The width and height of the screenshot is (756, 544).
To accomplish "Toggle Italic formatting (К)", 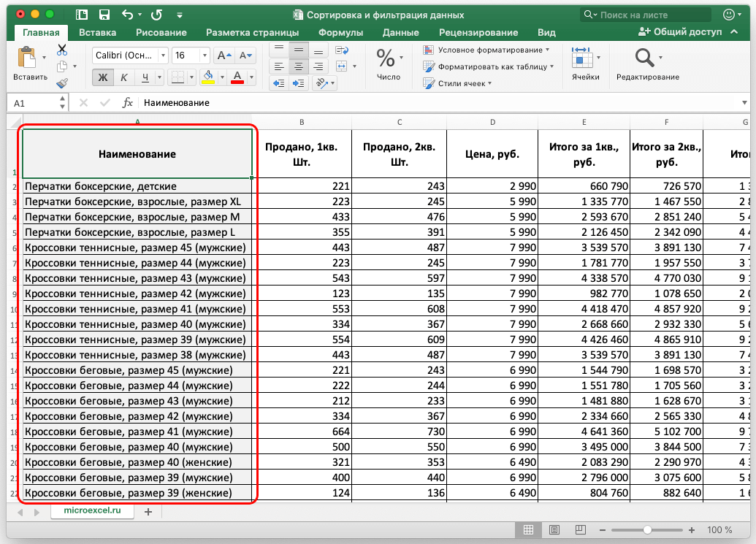I will tap(124, 77).
